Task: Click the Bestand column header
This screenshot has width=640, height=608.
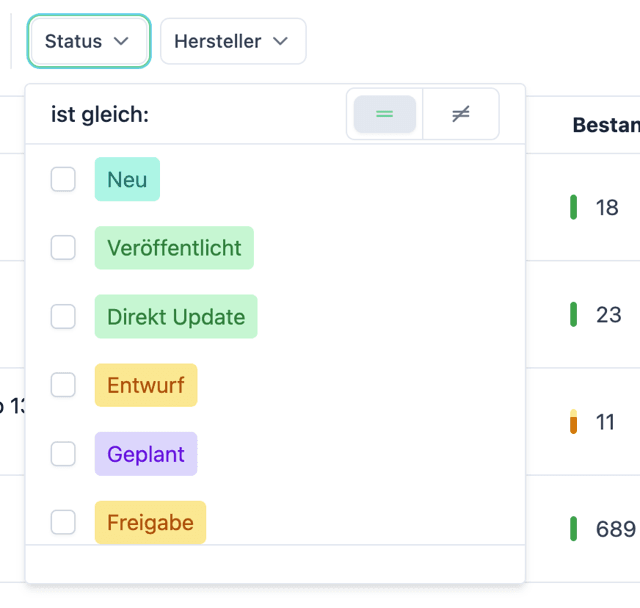Action: [606, 125]
